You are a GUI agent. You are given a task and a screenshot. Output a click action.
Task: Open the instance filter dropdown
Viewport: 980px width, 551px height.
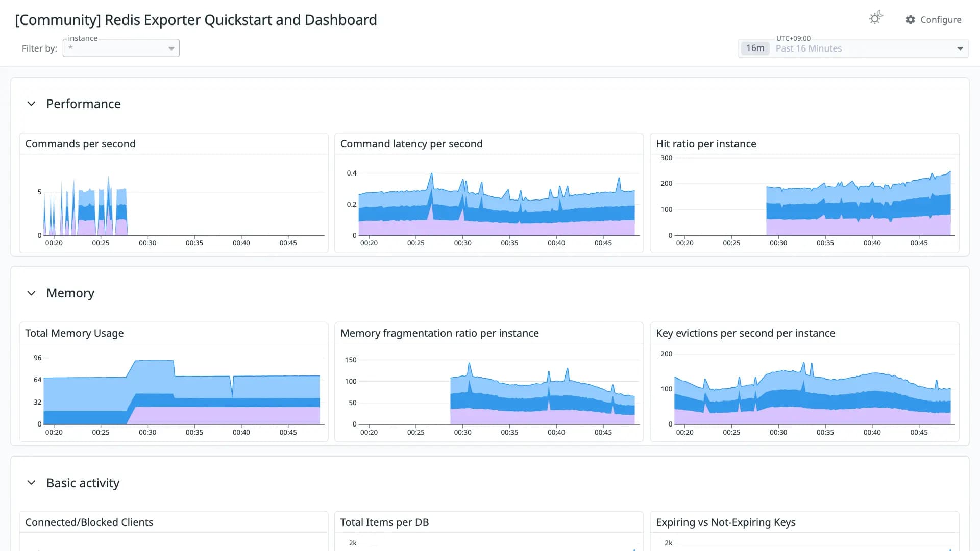(121, 48)
